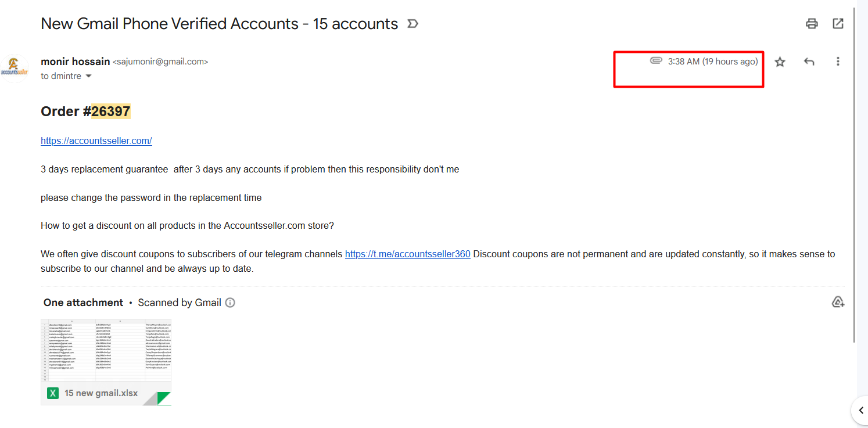The width and height of the screenshot is (868, 428).
Task: Open email in new window icon
Action: (838, 24)
